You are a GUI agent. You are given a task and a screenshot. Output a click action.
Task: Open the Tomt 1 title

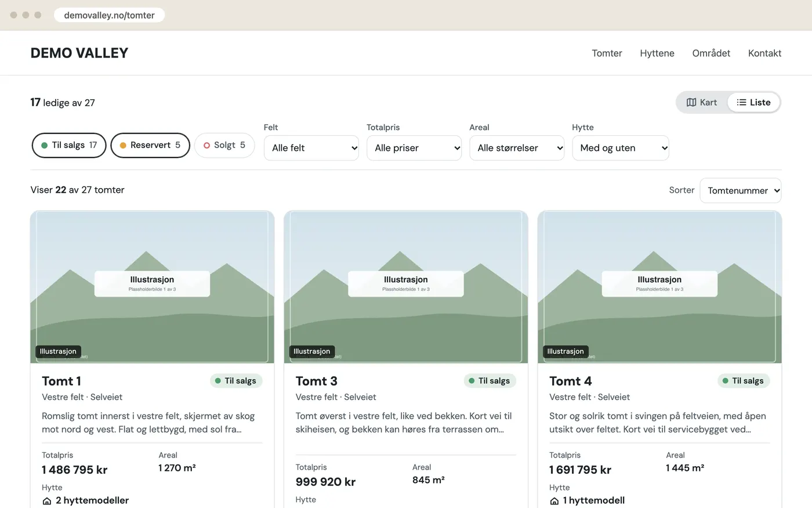pyautogui.click(x=61, y=381)
